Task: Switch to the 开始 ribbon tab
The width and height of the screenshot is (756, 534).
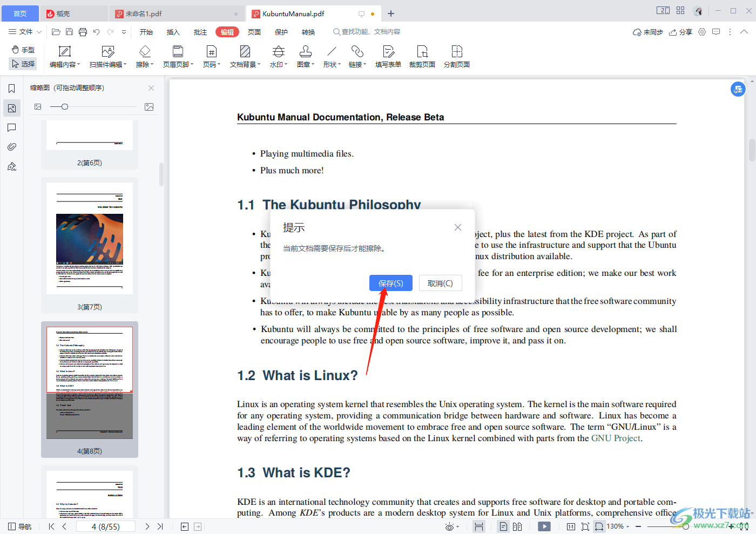Action: [x=146, y=32]
